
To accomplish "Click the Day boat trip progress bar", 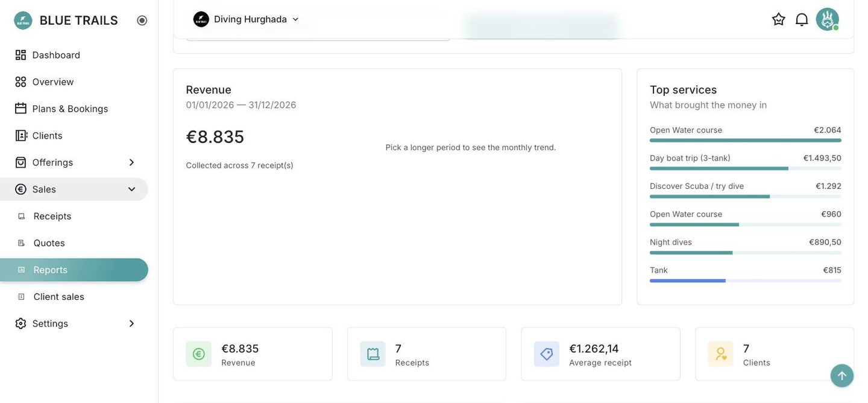I will click(746, 168).
